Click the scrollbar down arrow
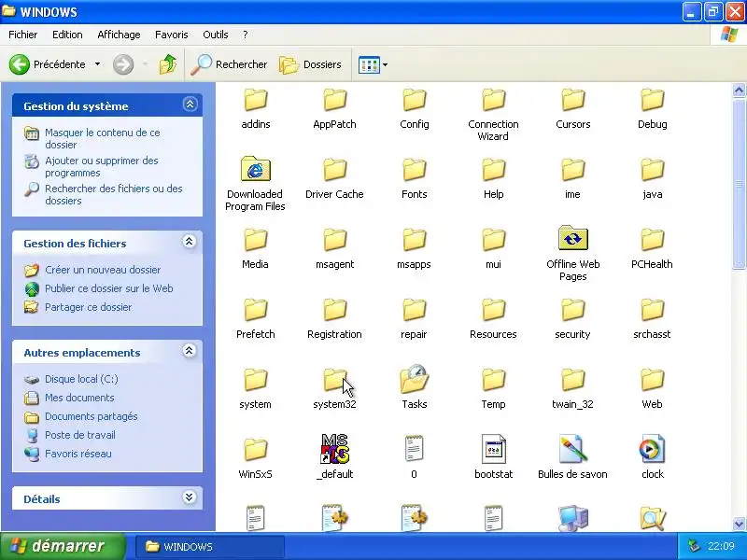This screenshot has height=560, width=747. coord(739,524)
